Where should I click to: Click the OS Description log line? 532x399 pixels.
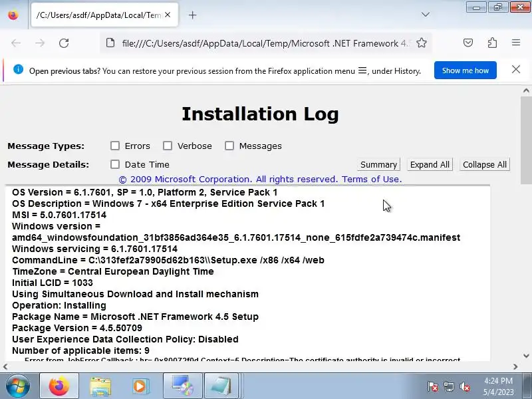click(x=168, y=203)
